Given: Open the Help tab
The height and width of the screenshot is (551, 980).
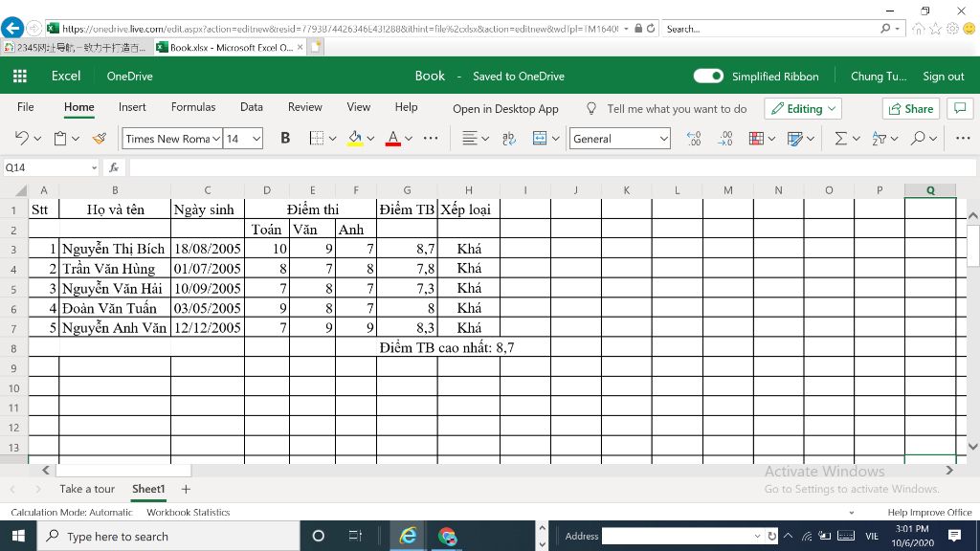Looking at the screenshot, I should point(406,107).
